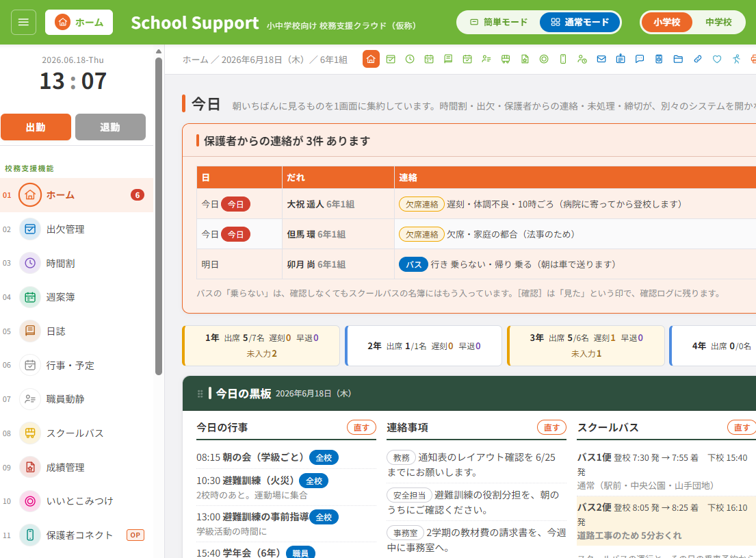Switch to 簡単モード

pyautogui.click(x=499, y=22)
